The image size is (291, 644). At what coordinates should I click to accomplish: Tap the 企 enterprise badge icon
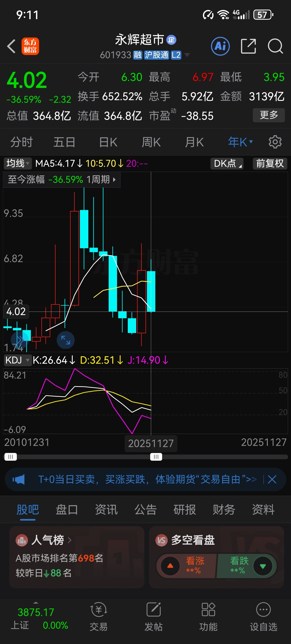pos(171,40)
